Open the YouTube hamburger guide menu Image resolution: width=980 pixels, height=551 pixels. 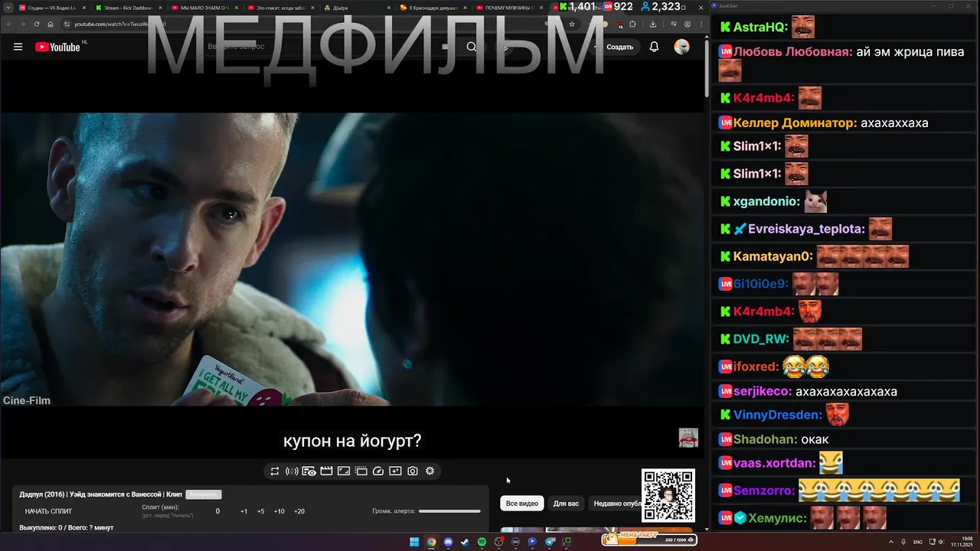(18, 47)
